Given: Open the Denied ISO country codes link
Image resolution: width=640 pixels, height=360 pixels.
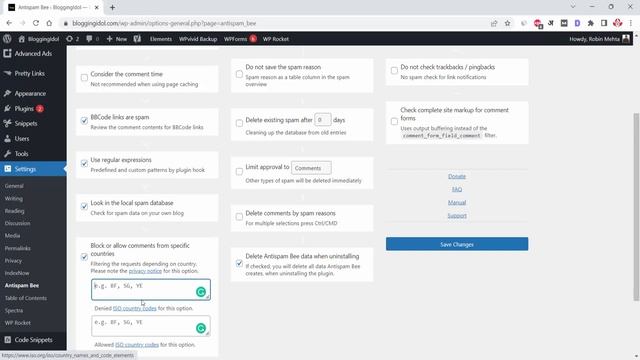Looking at the screenshot, I should [134, 308].
